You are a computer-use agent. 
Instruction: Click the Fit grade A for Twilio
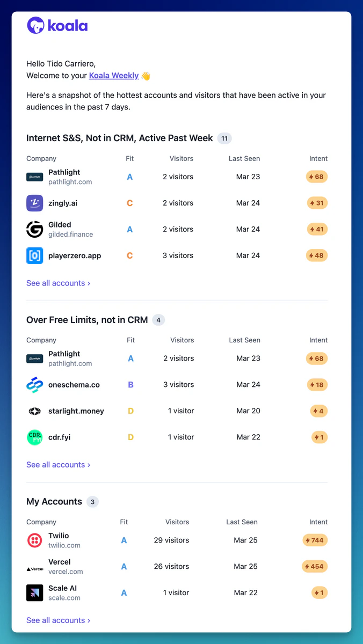point(124,540)
